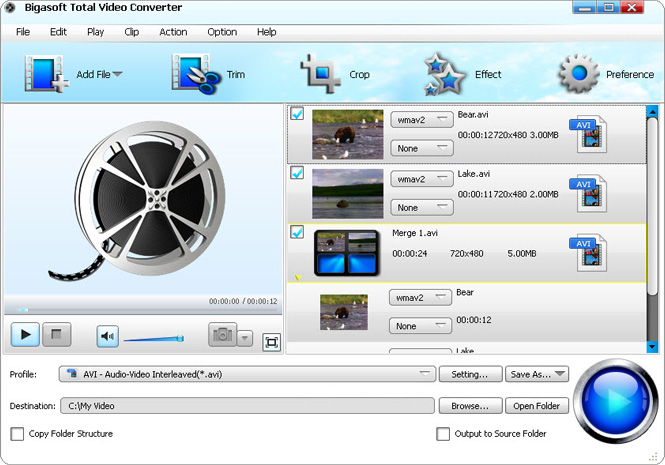665x465 pixels.
Task: Open the Action menu
Action: click(x=173, y=32)
